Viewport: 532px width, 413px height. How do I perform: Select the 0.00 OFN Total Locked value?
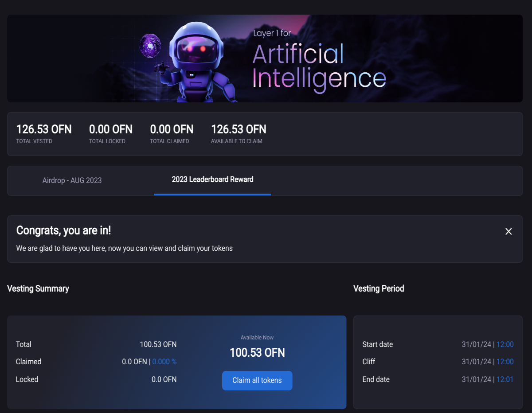111,129
